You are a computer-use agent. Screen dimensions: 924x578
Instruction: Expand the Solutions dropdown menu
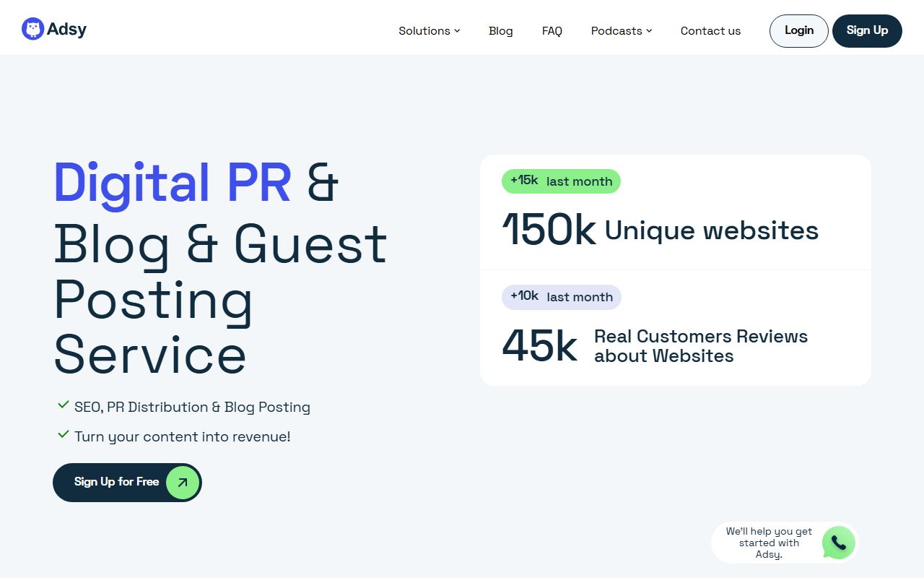pos(429,30)
